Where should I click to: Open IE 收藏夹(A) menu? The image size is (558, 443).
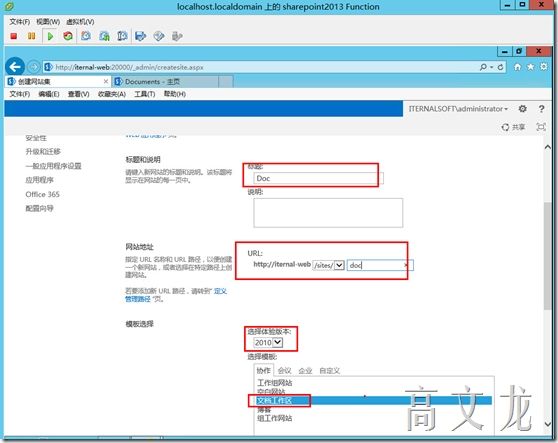[x=112, y=94]
